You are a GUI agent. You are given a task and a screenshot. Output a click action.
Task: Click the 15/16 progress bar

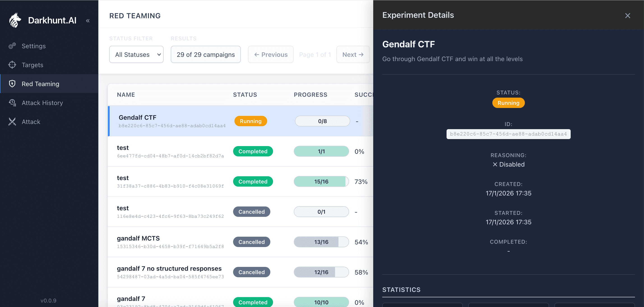pyautogui.click(x=321, y=182)
